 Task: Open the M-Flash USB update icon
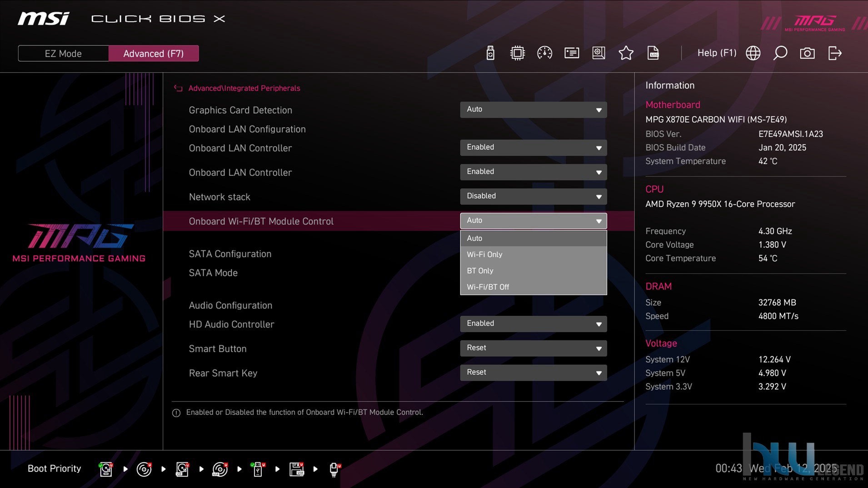tap(490, 53)
